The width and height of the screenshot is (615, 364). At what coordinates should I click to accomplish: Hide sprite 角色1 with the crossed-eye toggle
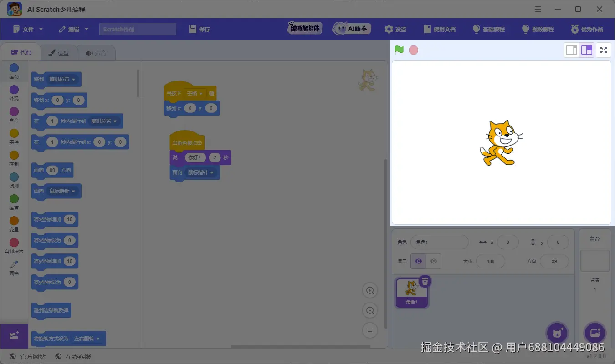pos(434,261)
